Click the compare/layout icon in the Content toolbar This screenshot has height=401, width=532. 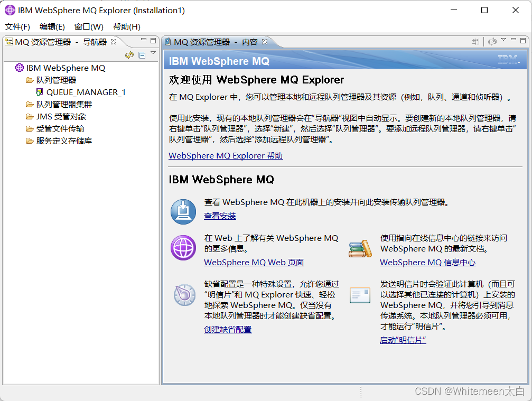coord(475,42)
